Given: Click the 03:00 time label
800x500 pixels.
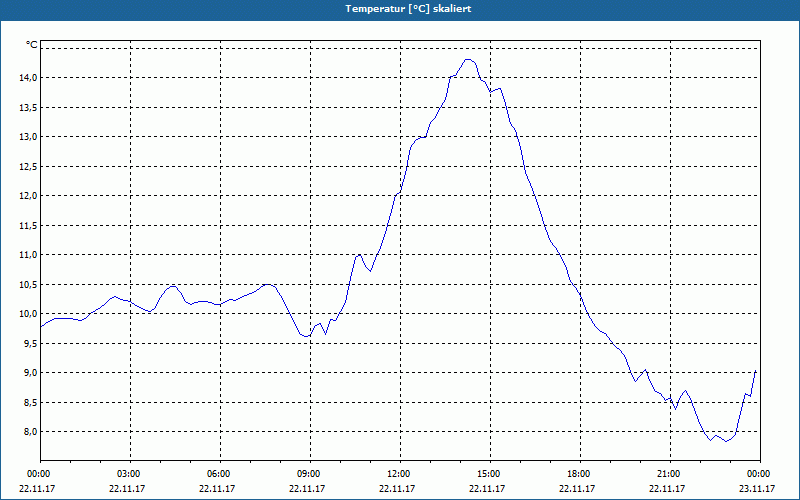Looking at the screenshot, I should pyautogui.click(x=127, y=474).
